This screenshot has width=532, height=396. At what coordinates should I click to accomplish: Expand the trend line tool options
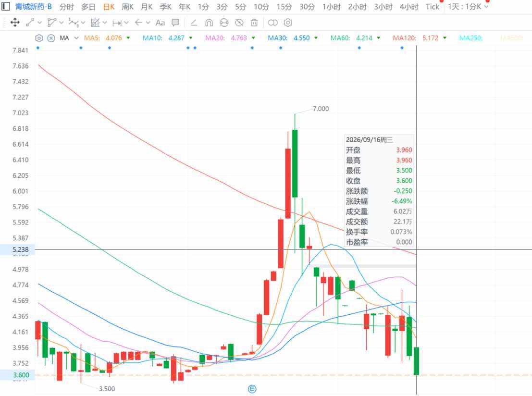point(40,23)
